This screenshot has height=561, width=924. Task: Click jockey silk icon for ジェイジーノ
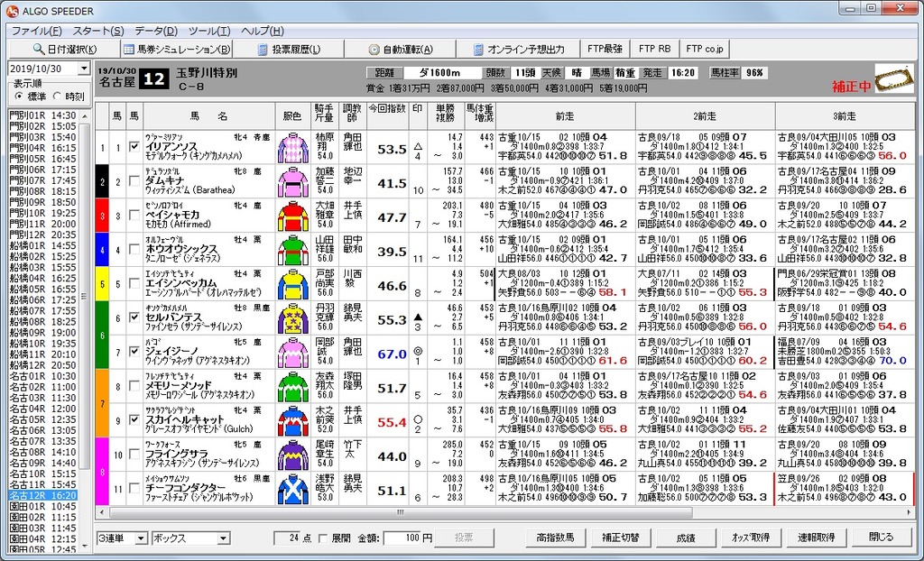[293, 353]
